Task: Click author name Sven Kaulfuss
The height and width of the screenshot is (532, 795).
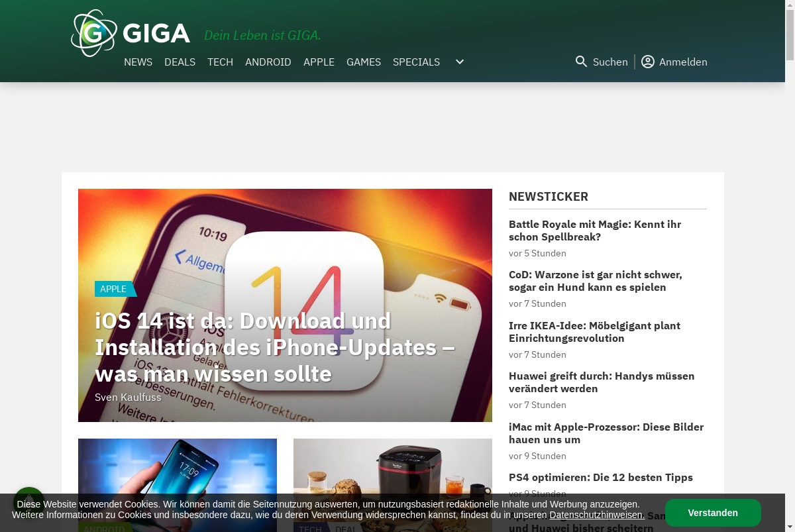Action: tap(128, 398)
